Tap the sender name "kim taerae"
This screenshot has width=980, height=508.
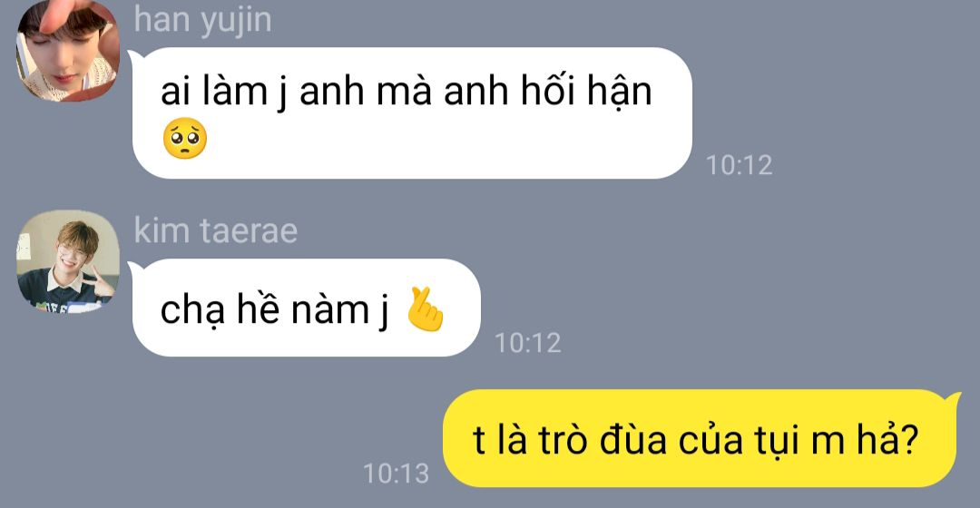pos(216,230)
